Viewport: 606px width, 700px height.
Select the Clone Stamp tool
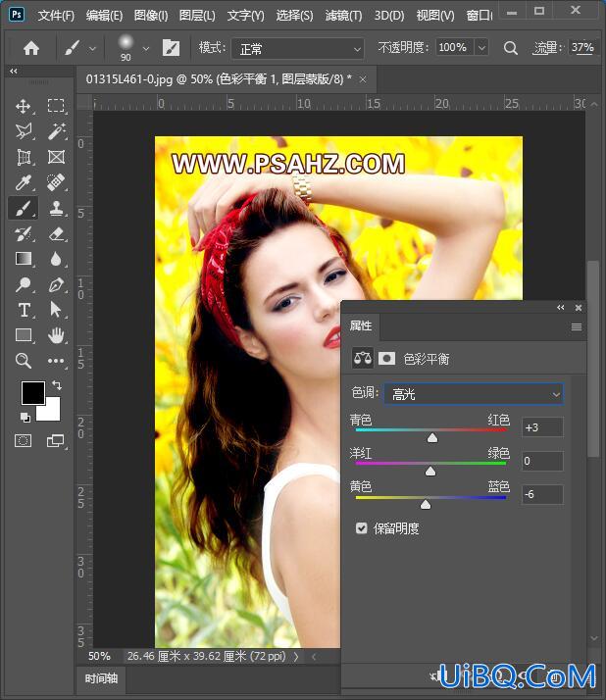tap(56, 208)
